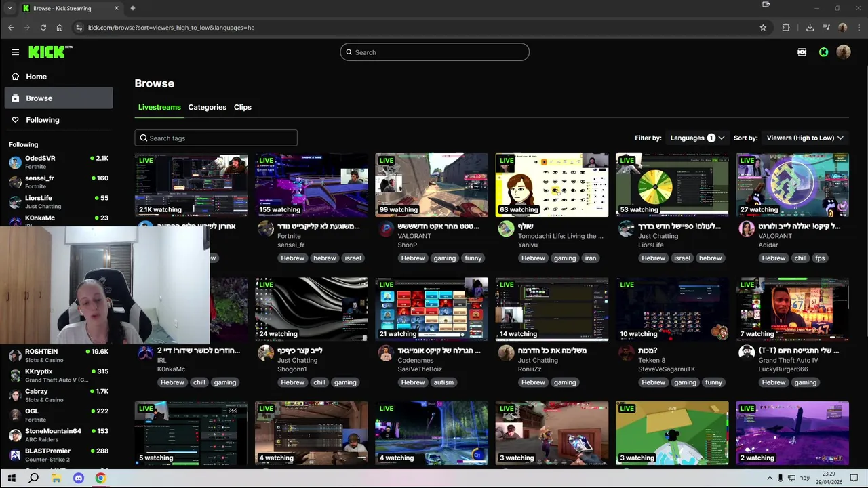Open Following in the sidebar
This screenshot has height=488, width=868.
click(x=58, y=120)
